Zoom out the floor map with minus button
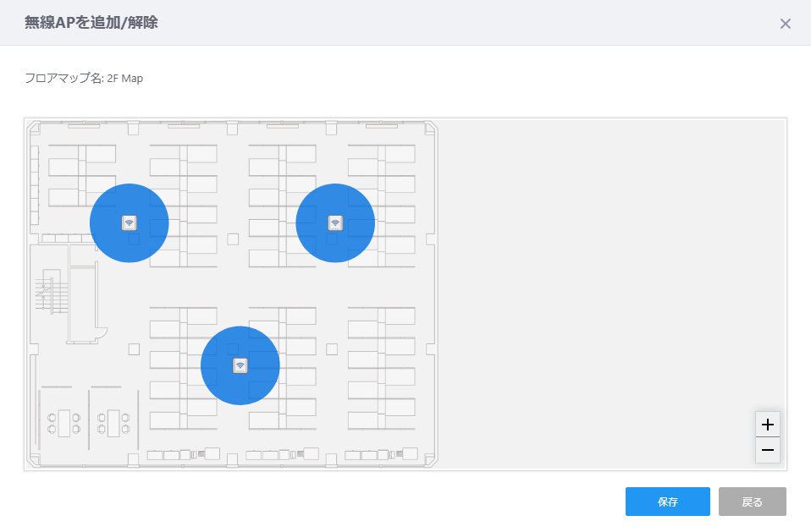The image size is (811, 532). point(768,450)
